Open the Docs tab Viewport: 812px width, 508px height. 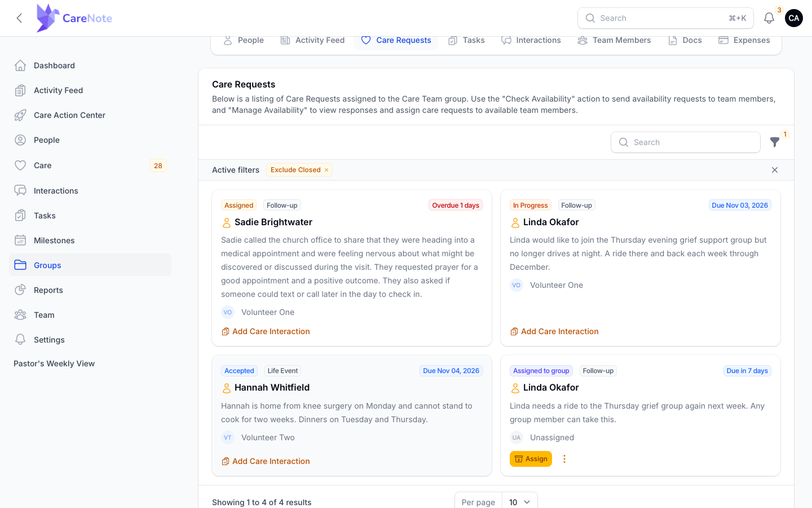click(x=685, y=40)
